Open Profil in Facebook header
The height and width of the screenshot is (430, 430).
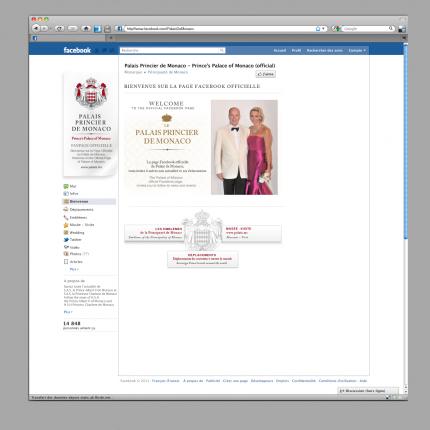click(x=296, y=50)
